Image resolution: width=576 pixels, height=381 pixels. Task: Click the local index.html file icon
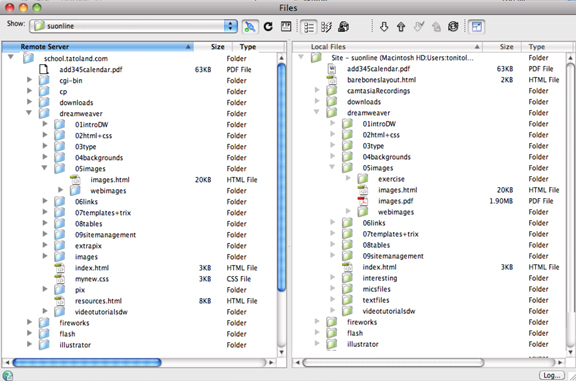(x=347, y=267)
